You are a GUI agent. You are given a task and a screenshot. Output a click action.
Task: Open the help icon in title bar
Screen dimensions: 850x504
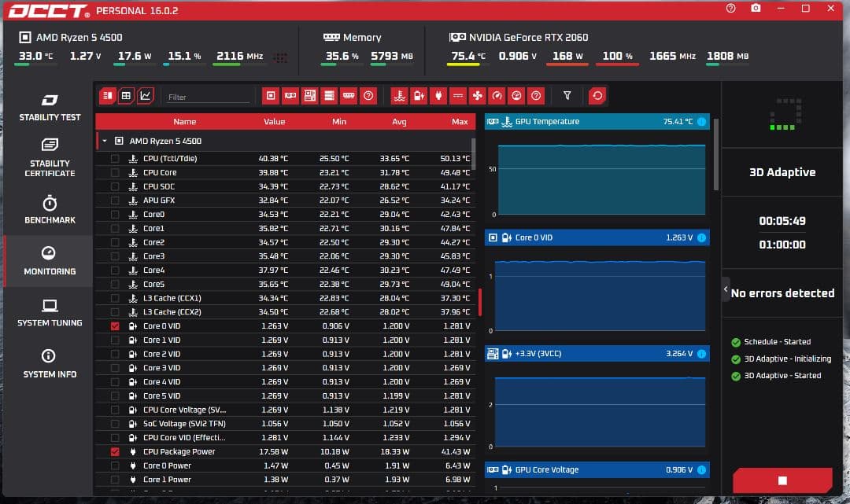click(730, 8)
